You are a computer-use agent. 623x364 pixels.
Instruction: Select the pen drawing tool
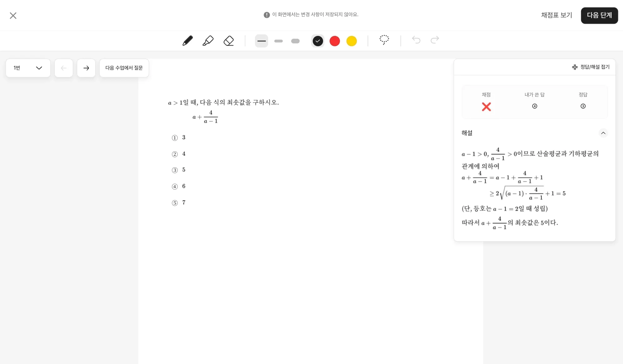tap(187, 41)
